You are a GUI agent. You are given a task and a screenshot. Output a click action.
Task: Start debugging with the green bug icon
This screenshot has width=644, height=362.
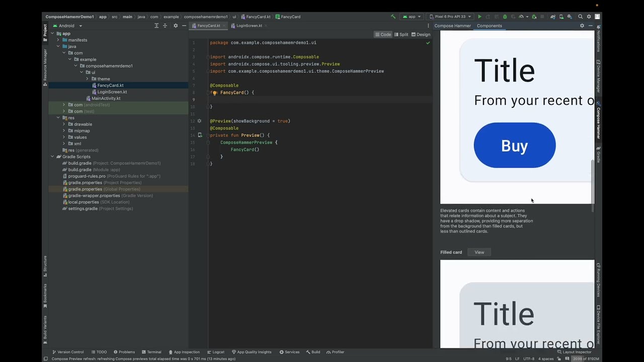pyautogui.click(x=505, y=17)
